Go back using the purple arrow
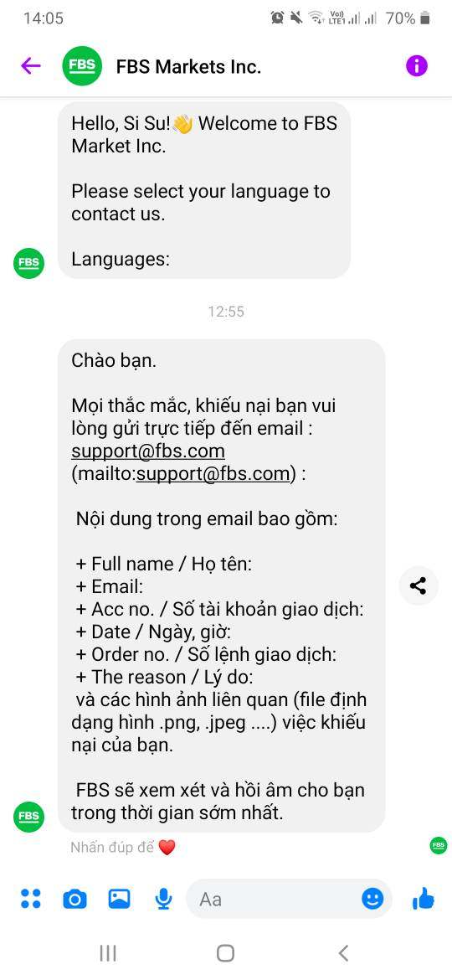Screen dimensions: 452x980 [31, 65]
